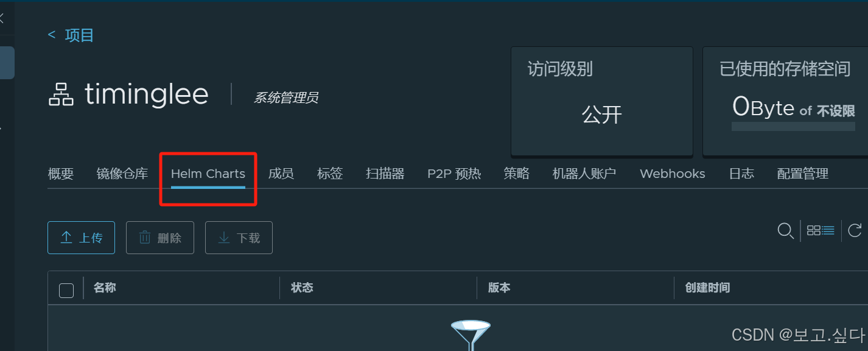Click the search magnifier icon
Viewport: 868px width, 351px height.
(x=786, y=230)
